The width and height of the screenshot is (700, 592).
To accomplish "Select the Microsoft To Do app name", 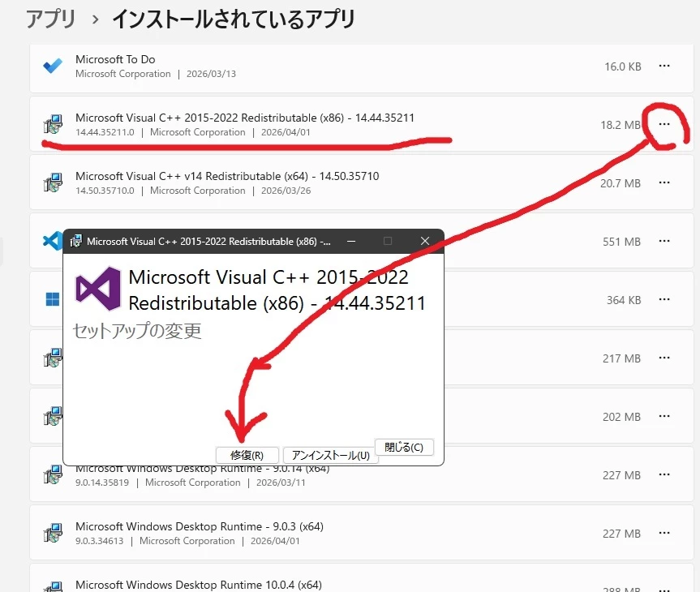I will pos(115,59).
